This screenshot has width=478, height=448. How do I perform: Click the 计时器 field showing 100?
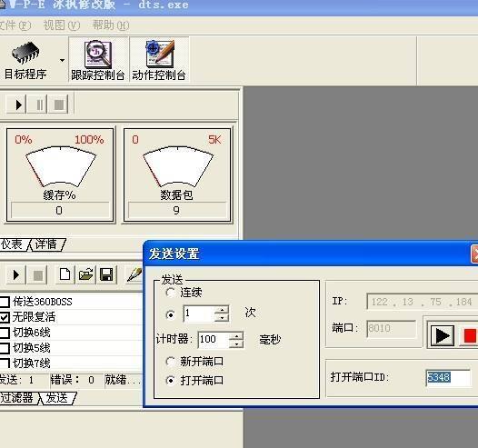[x=214, y=340]
